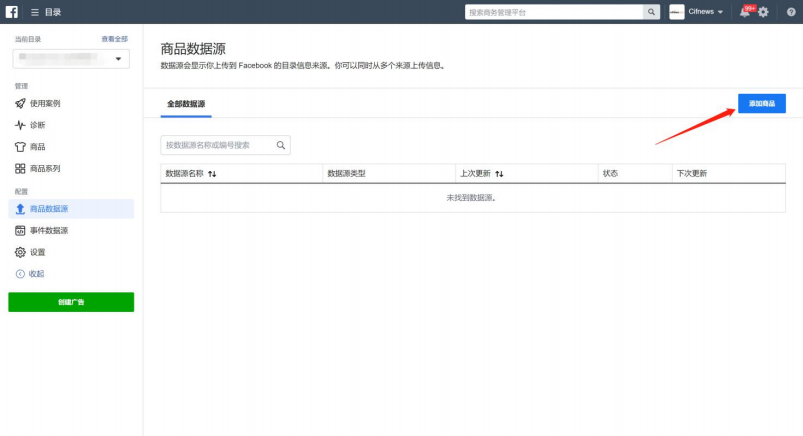Image resolution: width=803 pixels, height=436 pixels.
Task: Click the 数据源类型 column header
Action: point(347,174)
